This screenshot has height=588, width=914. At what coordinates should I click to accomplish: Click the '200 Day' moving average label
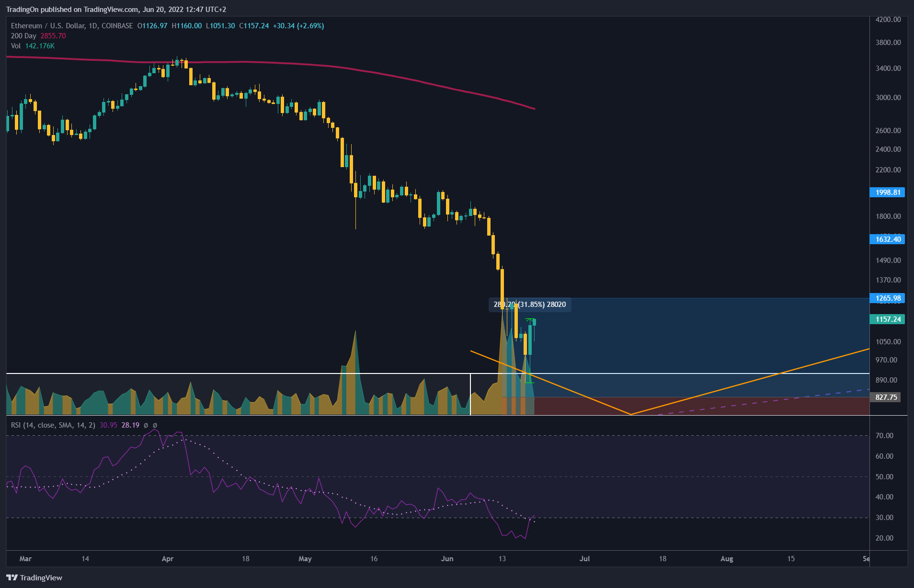pos(23,36)
